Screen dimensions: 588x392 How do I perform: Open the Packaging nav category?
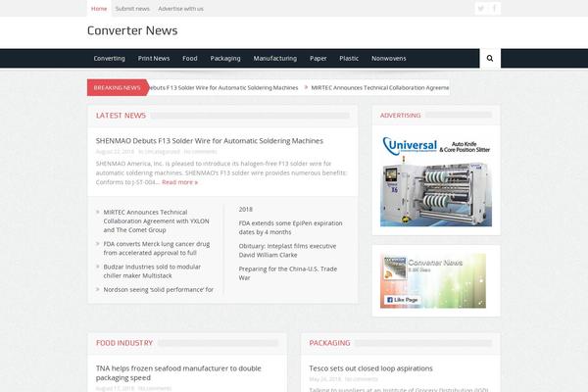225,59
